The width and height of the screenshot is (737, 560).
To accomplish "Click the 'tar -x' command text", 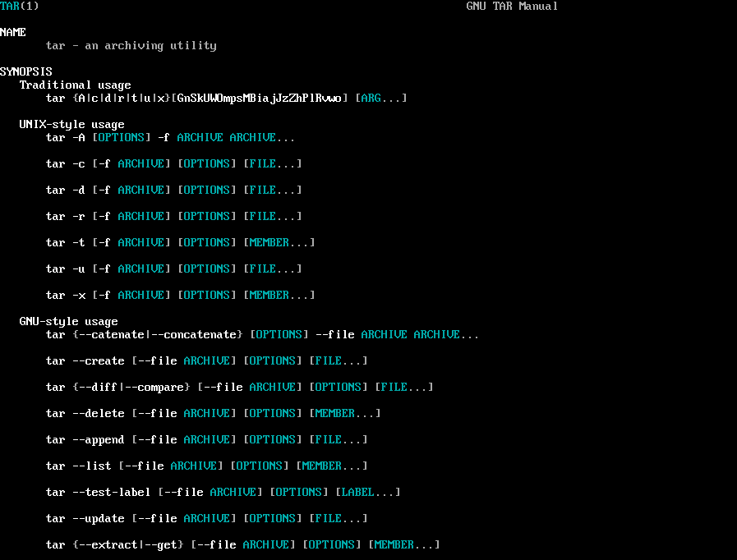I will 66,296.
